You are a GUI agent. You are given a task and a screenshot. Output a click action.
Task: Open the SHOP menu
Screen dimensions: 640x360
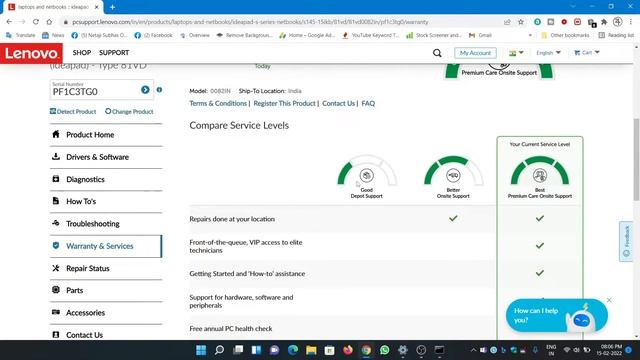[82, 53]
